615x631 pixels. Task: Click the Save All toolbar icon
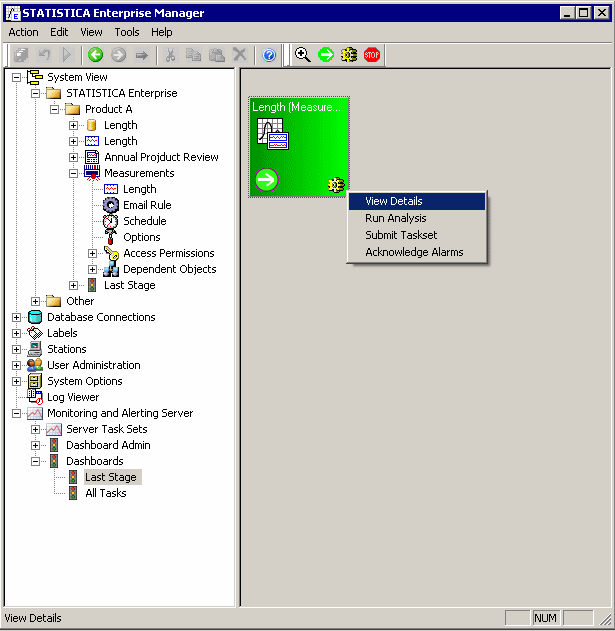(x=21, y=55)
